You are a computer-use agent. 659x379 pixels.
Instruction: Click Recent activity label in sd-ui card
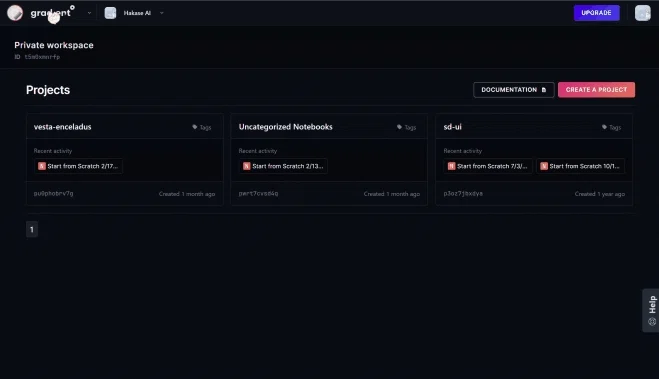coord(463,151)
